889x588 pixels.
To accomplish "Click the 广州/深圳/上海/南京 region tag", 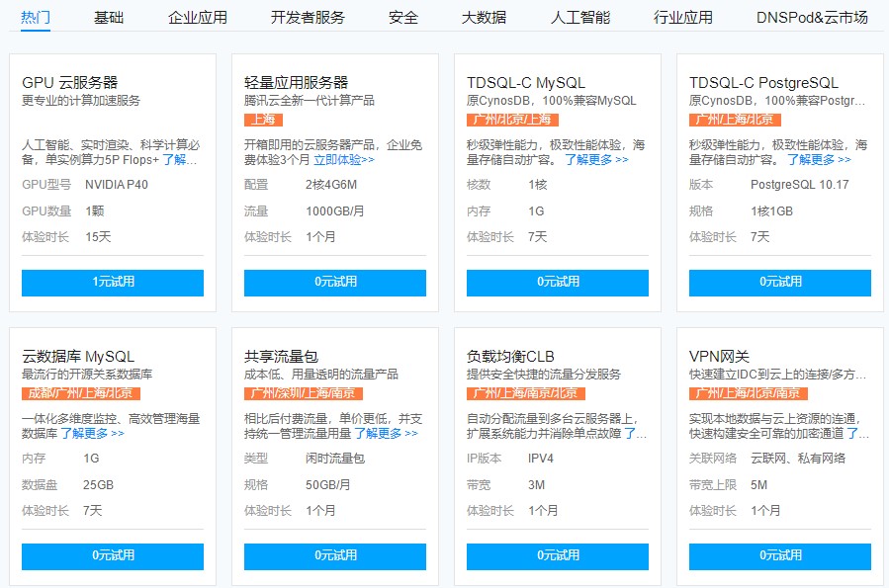I will click(304, 393).
